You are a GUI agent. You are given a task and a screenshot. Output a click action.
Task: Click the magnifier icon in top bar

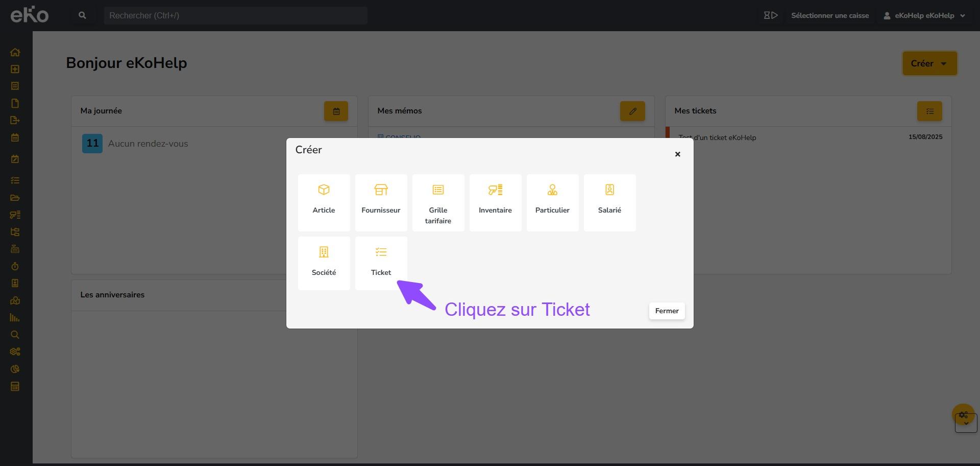pos(82,16)
